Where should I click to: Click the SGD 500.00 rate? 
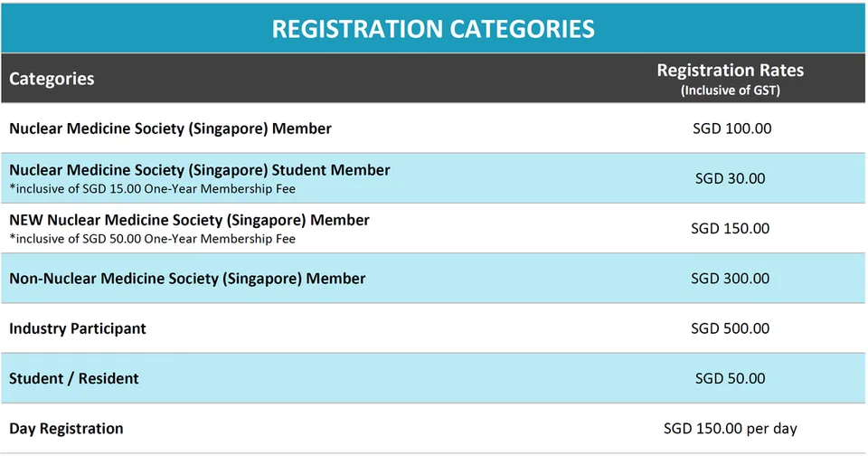coord(731,328)
